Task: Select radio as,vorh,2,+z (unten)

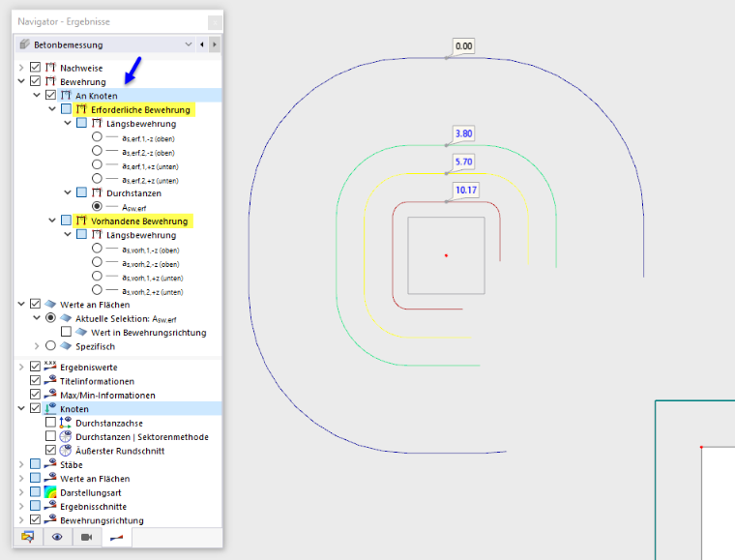Action: [x=97, y=290]
